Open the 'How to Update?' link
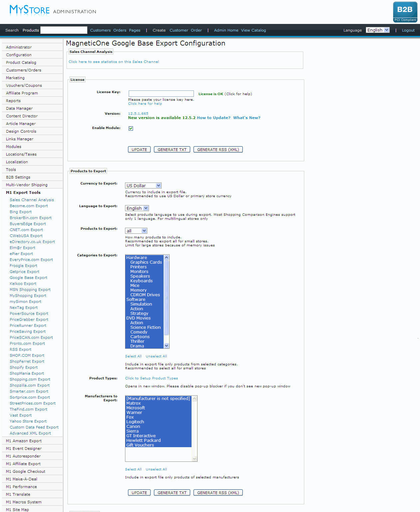 coord(213,118)
